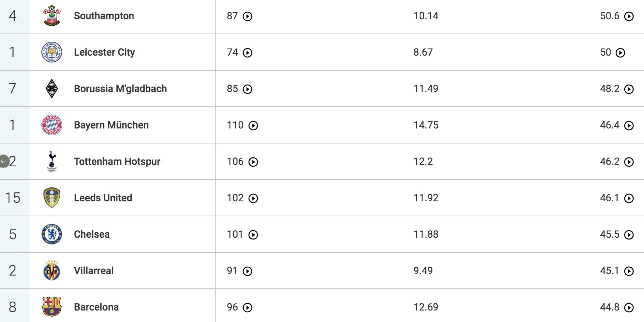Click the Bayern München club badge

tap(52, 125)
